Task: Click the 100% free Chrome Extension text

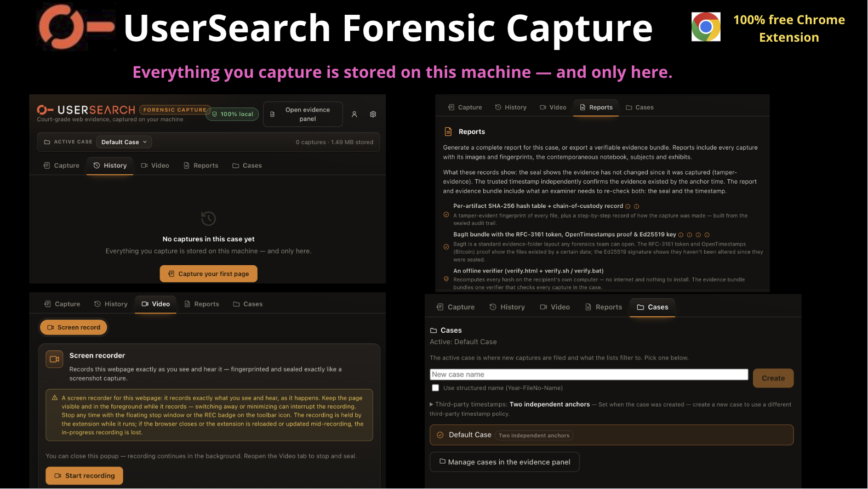Action: coord(789,29)
